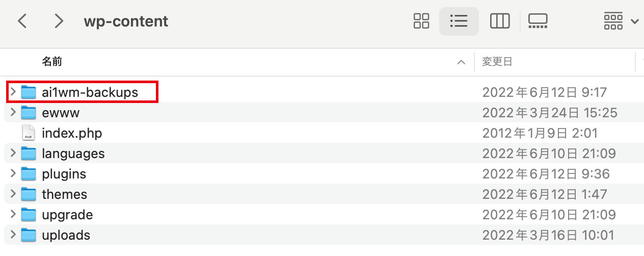Go back with the left arrow

22,21
